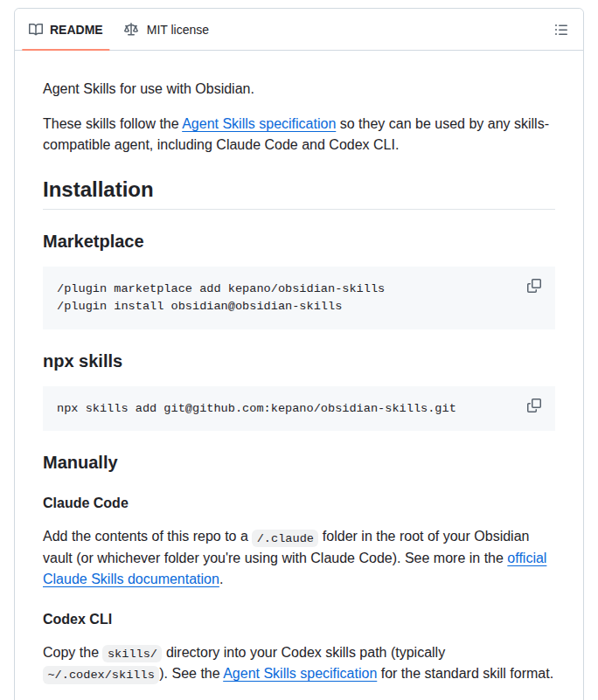Click the '/plugin marketplace add kepano/obsidian-skills' line
Image resolution: width=598 pixels, height=700 pixels.
click(220, 288)
